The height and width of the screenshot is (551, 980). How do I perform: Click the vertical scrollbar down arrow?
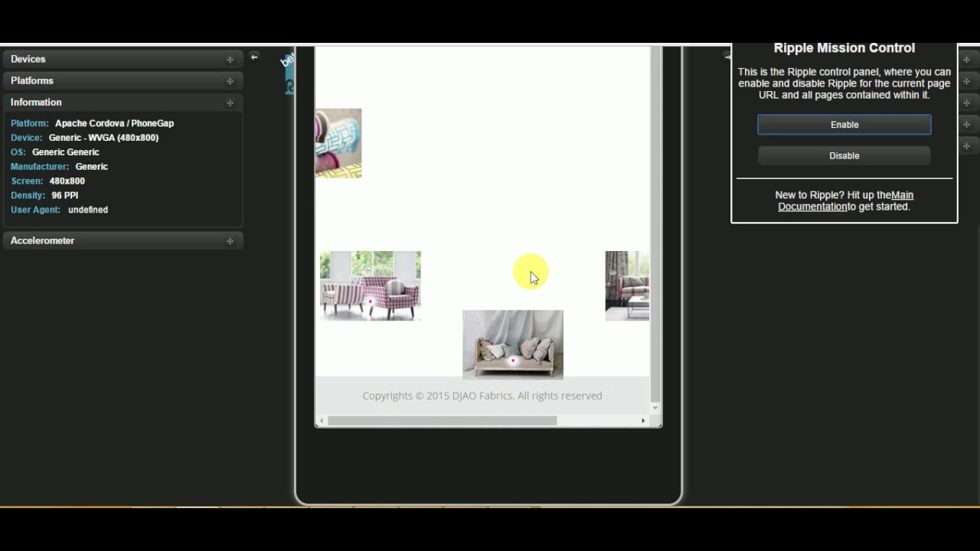(655, 408)
